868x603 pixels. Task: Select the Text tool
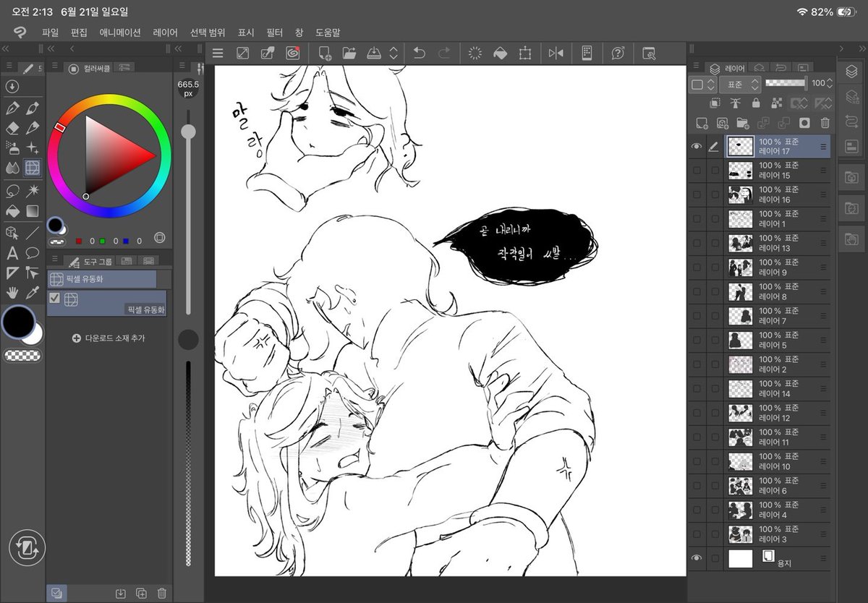point(12,253)
